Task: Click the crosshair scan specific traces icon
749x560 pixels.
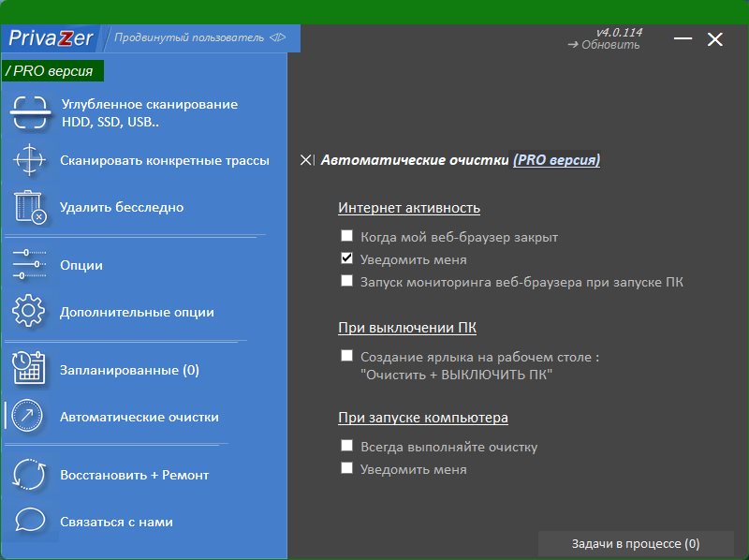Action: [29, 160]
